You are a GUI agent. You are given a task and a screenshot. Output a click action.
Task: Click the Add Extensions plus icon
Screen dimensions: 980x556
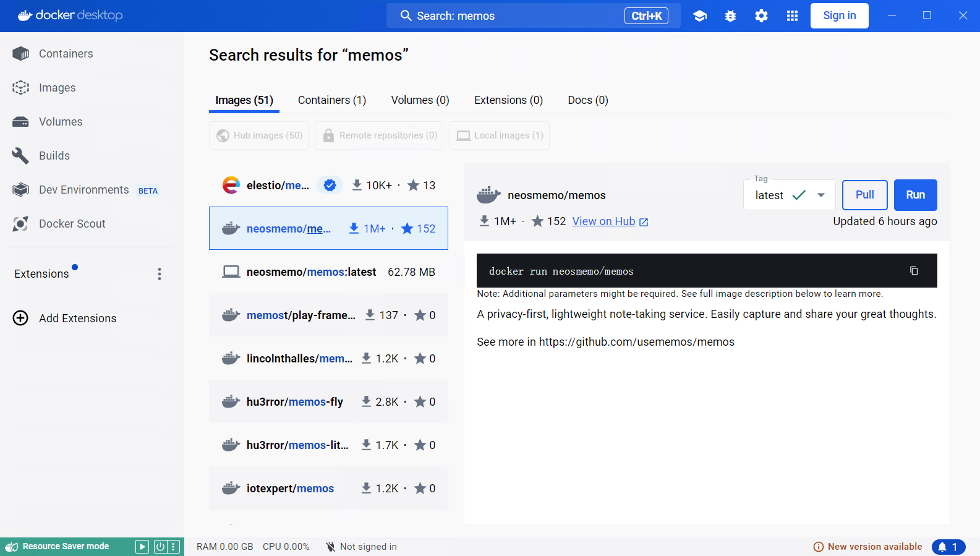click(20, 318)
